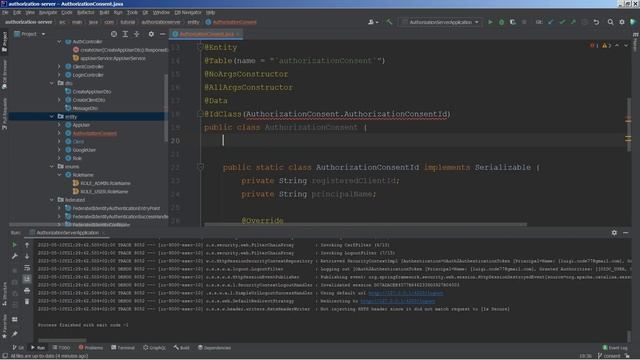This screenshot has height=360, width=640.
Task: Open Project panel options gear
Action: pos(151,34)
